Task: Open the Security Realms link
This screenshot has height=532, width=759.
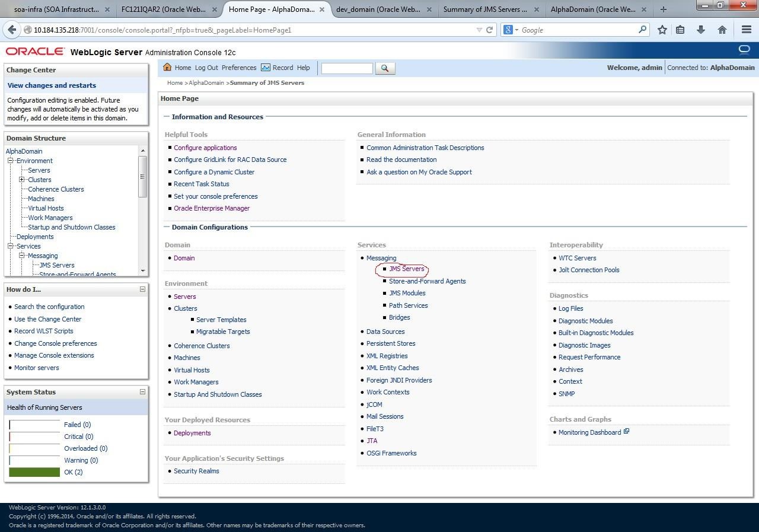Action: coord(196,471)
